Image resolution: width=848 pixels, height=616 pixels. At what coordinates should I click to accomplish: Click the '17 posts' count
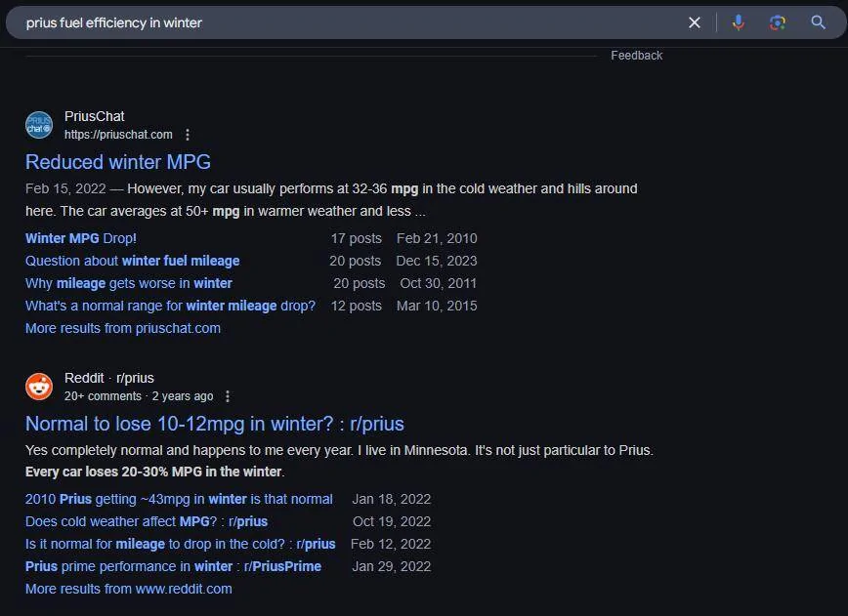pyautogui.click(x=357, y=238)
